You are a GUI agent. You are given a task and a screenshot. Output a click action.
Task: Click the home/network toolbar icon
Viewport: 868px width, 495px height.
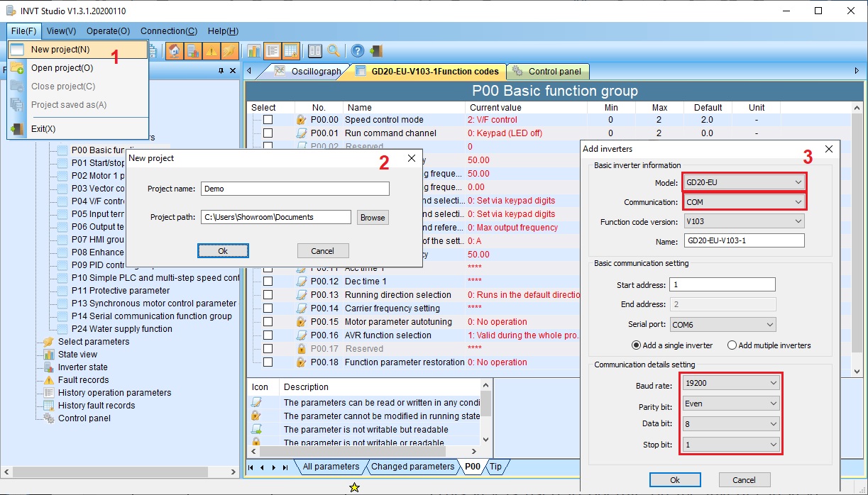174,51
